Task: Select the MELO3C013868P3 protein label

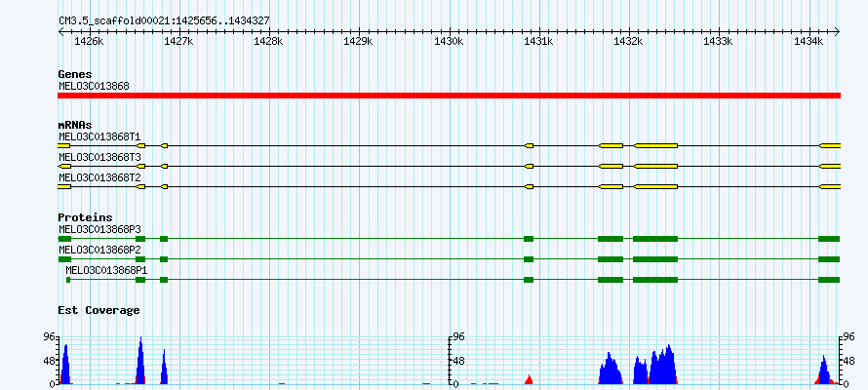Action: tap(99, 229)
